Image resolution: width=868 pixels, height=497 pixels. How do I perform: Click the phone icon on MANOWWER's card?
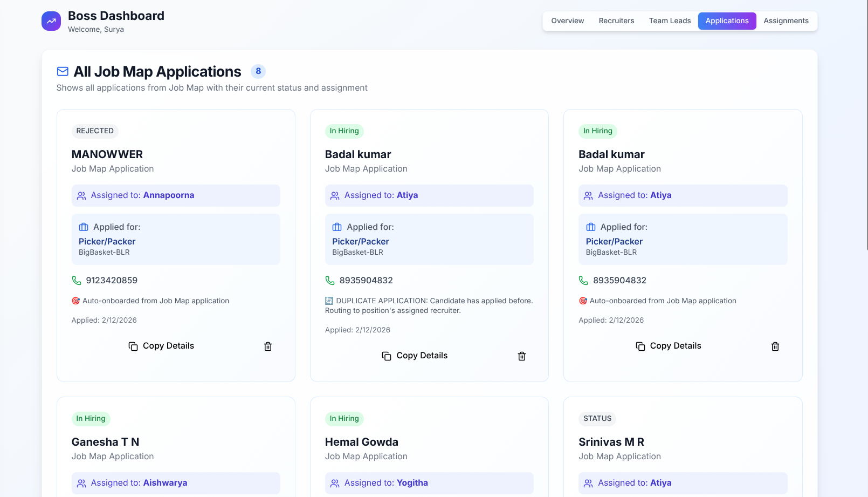point(75,280)
